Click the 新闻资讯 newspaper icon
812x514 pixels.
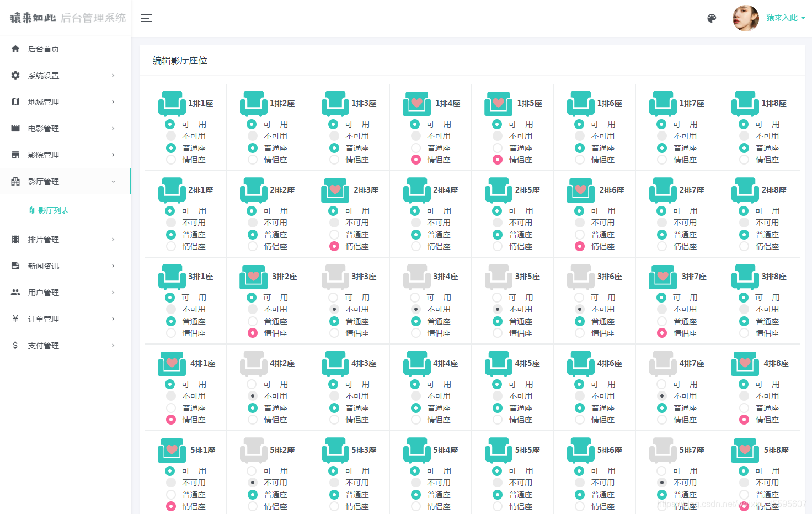15,266
